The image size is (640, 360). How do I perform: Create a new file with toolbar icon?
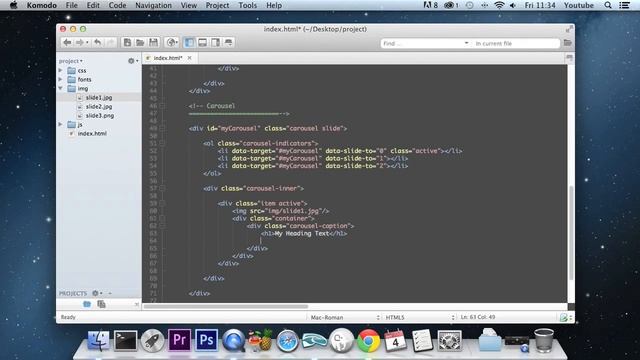point(127,42)
